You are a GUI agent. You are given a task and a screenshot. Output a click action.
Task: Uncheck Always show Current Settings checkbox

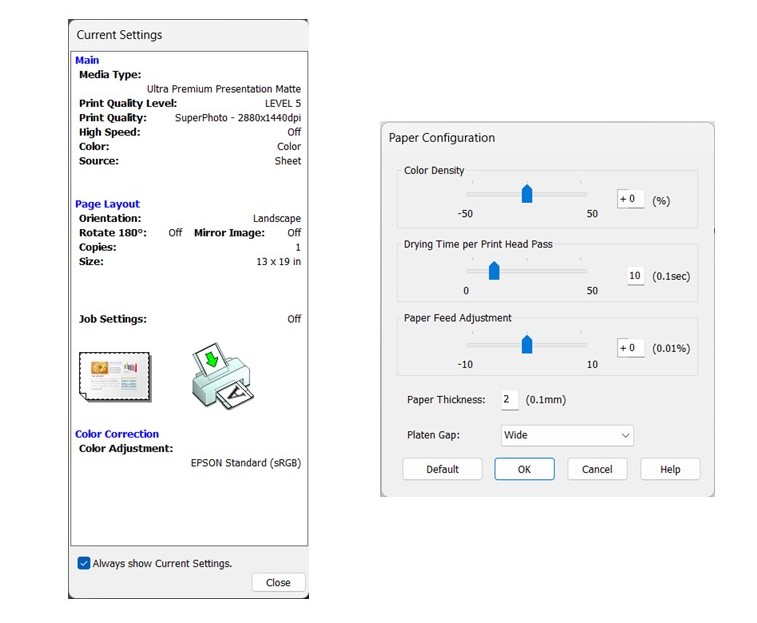pos(84,563)
